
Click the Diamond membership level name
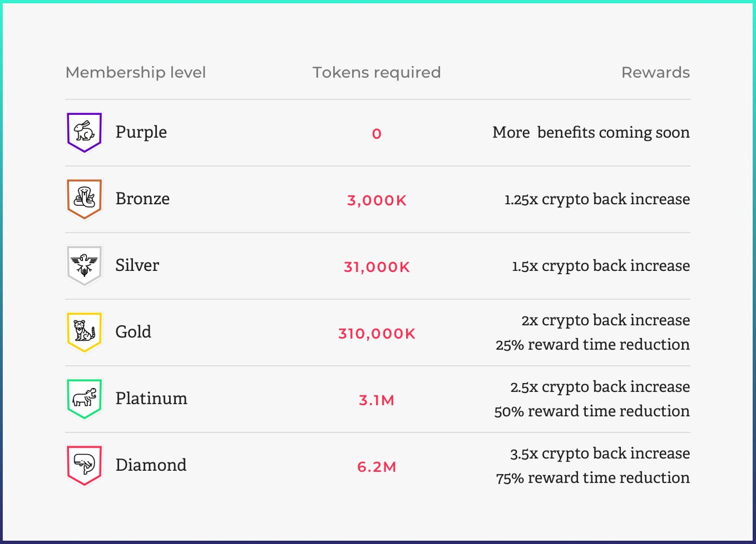coord(151,465)
